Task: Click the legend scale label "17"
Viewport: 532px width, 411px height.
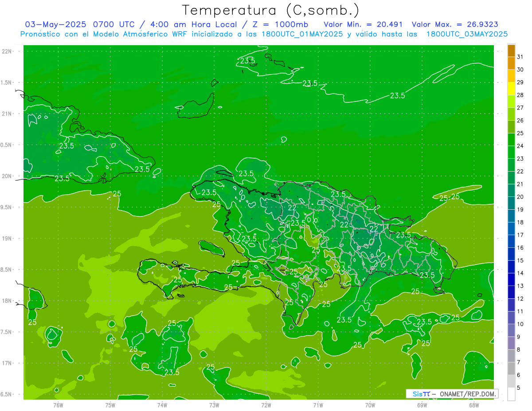Action: 520,235
